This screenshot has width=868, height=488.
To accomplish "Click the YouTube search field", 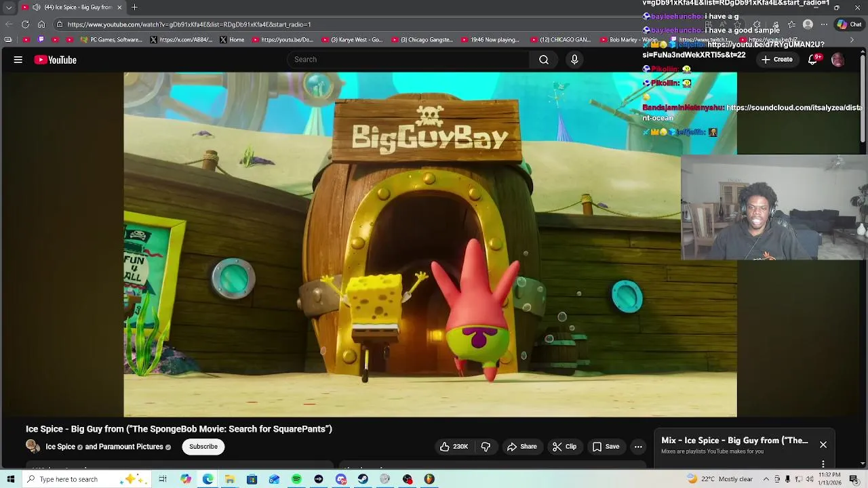I will [x=408, y=60].
